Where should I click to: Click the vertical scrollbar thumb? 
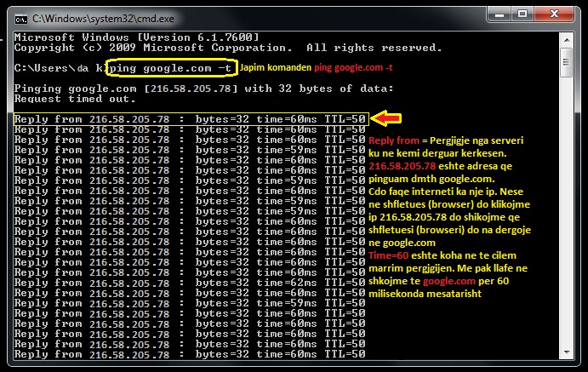[567, 62]
